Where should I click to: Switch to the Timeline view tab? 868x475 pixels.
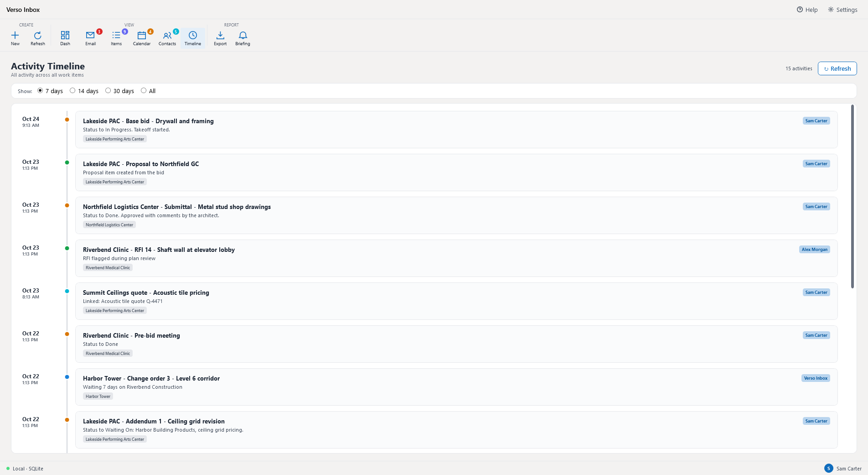(193, 38)
